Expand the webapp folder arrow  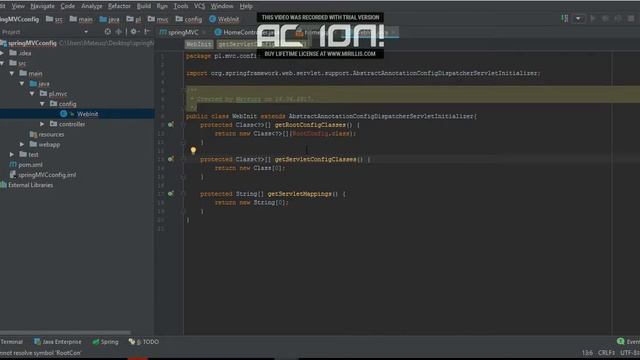pos(22,144)
